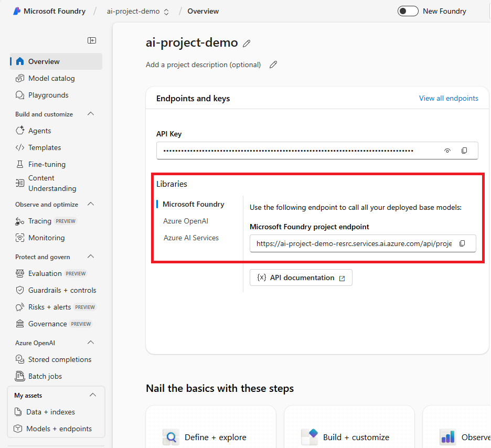The image size is (491, 448).
Task: Click the Microsoft Foundry logo icon
Action: (17, 11)
